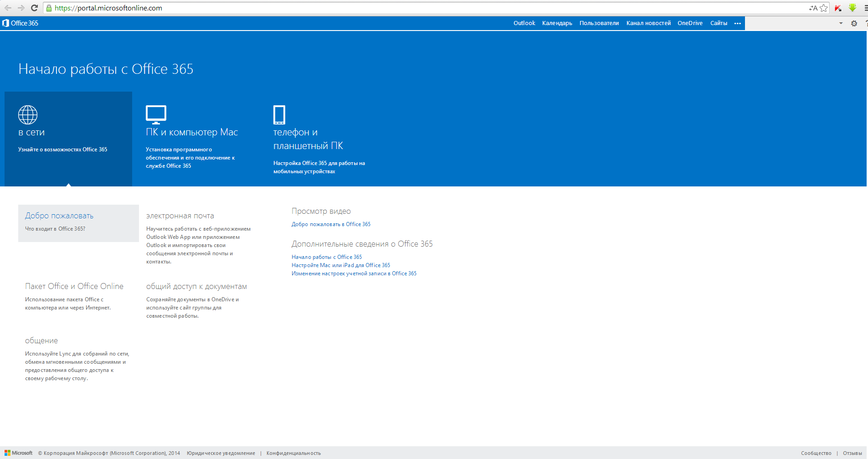Select the monitor icon for PC and Mac
Image resolution: width=868 pixels, height=459 pixels.
[156, 115]
